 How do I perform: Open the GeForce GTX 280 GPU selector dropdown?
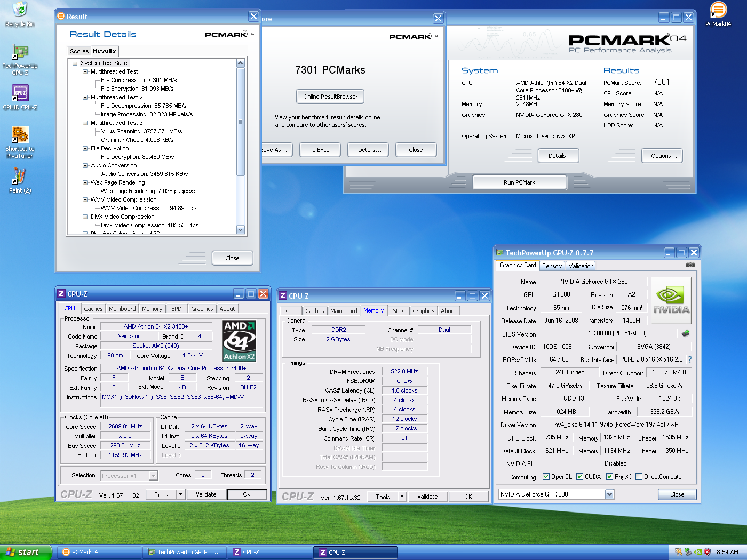pos(609,494)
